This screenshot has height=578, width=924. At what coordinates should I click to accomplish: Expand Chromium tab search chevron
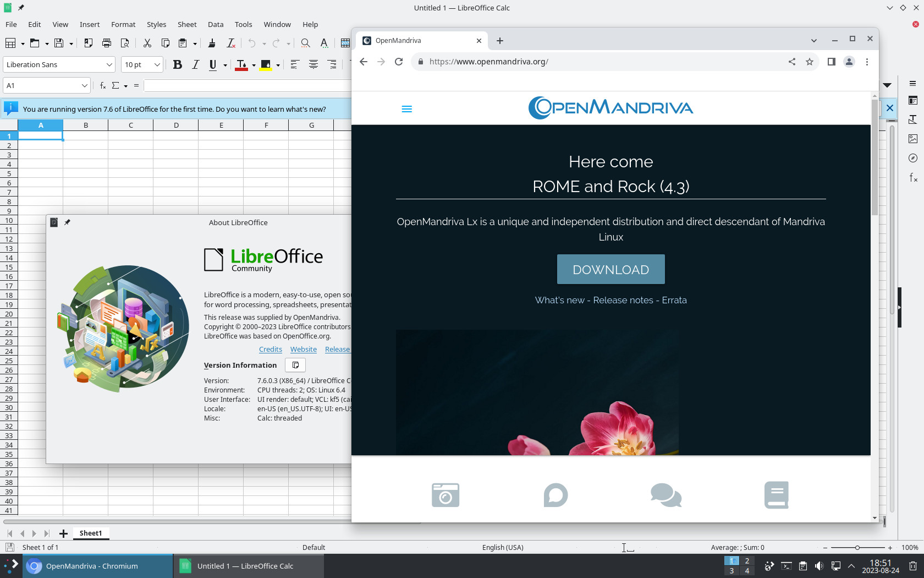click(814, 40)
